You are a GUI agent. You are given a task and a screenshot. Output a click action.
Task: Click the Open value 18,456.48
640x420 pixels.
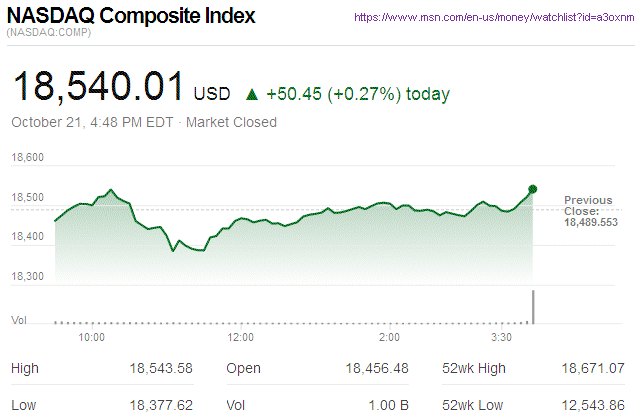click(x=375, y=369)
